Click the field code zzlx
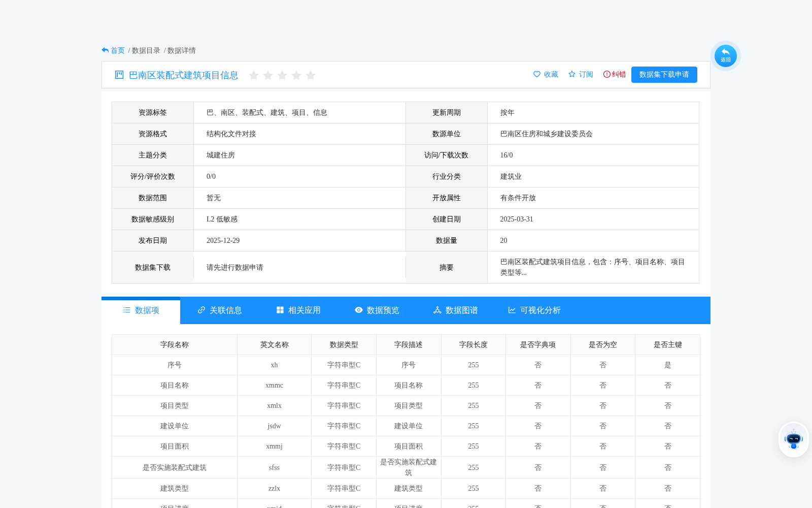This screenshot has width=812, height=508. [x=275, y=489]
